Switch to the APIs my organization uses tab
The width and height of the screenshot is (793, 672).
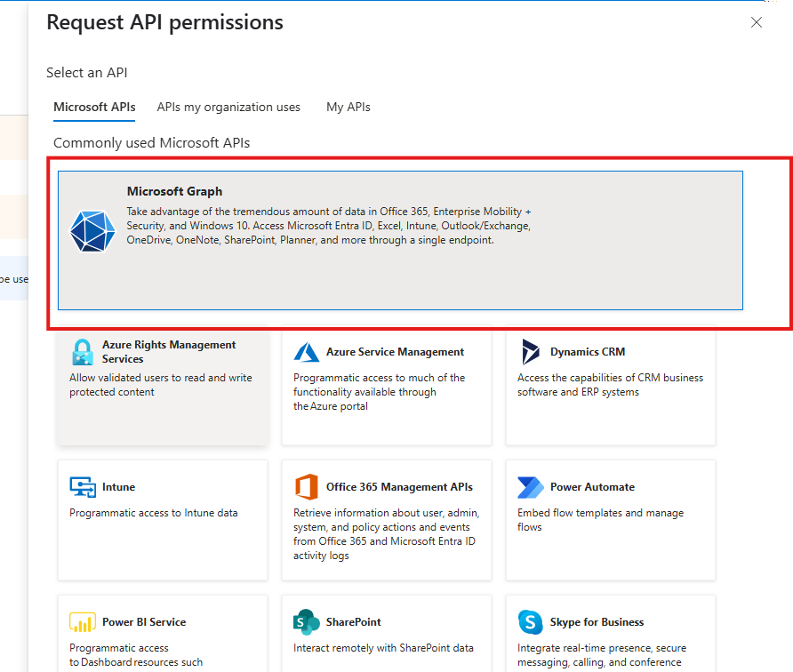228,107
